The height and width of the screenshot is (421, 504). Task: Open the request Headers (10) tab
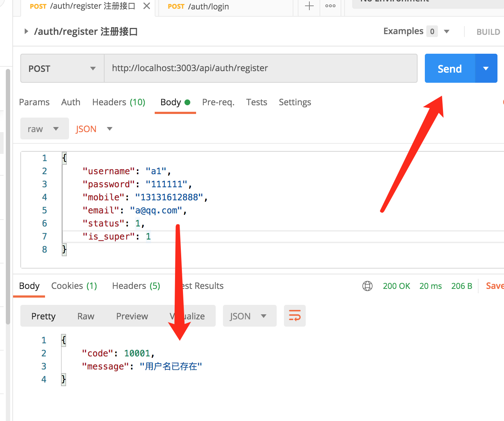coord(119,102)
